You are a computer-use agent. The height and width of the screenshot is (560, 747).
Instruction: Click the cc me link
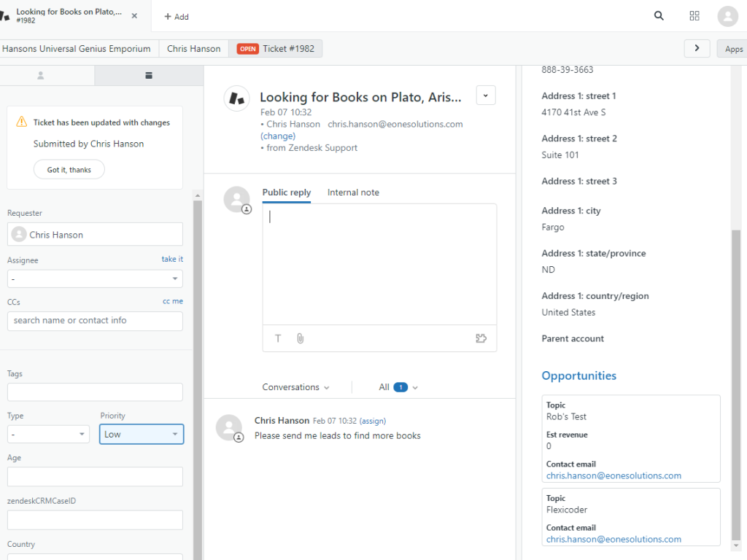click(173, 301)
